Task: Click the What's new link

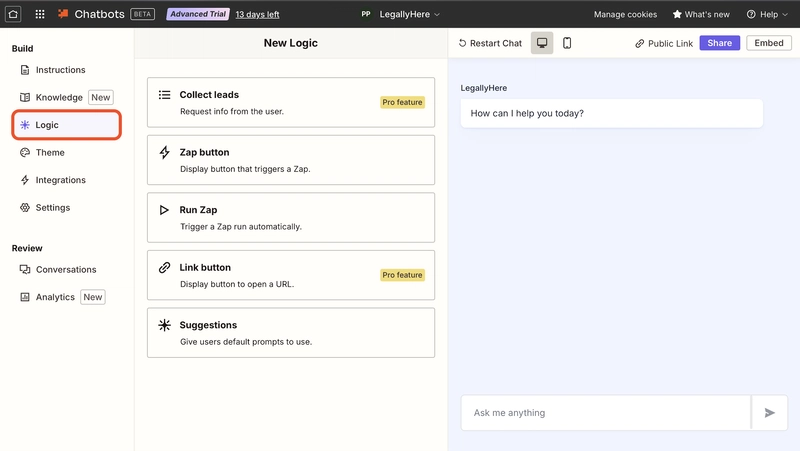Action: (701, 14)
